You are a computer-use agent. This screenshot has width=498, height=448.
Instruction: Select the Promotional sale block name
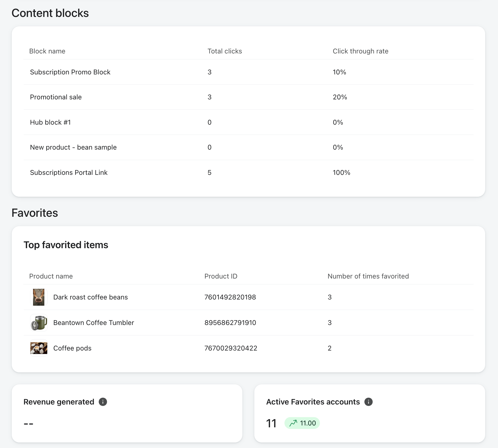pos(56,97)
